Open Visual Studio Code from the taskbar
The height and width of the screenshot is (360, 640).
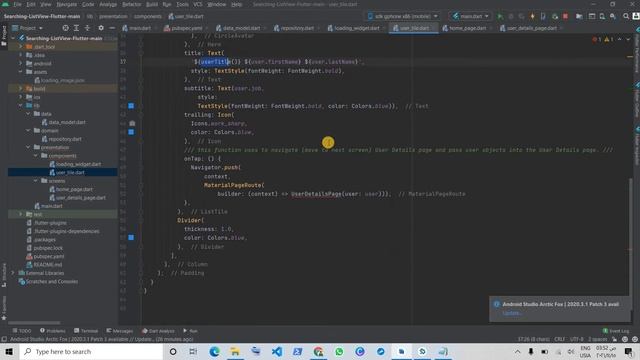277,351
